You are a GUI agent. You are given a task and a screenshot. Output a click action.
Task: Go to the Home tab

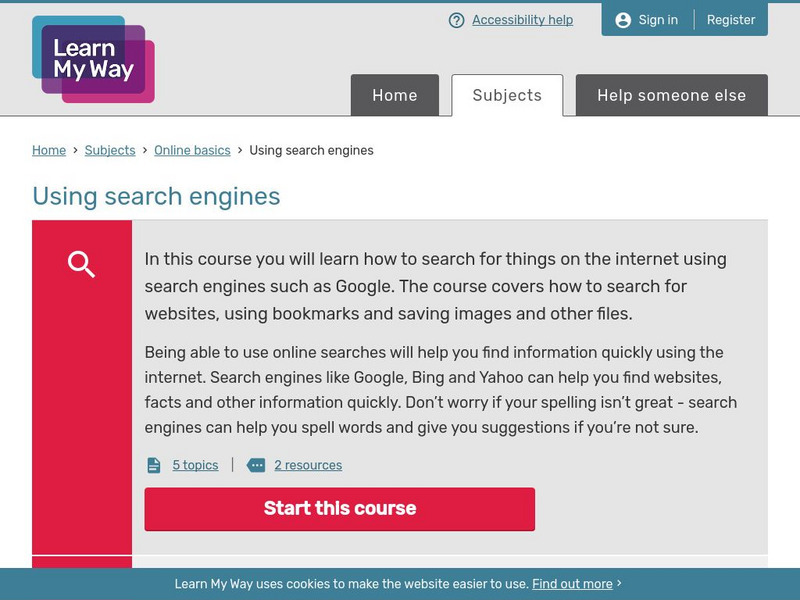tap(395, 95)
